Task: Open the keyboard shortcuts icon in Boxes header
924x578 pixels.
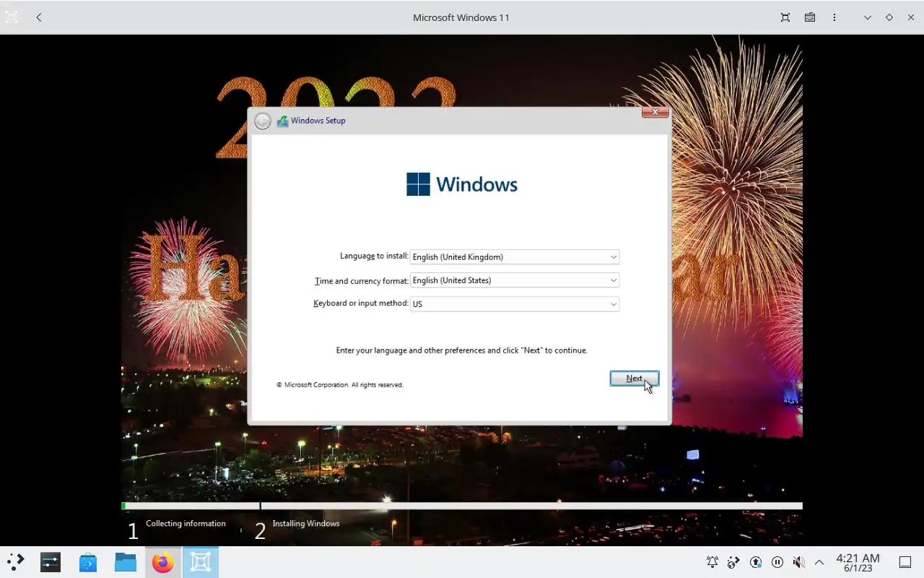Action: coord(810,17)
